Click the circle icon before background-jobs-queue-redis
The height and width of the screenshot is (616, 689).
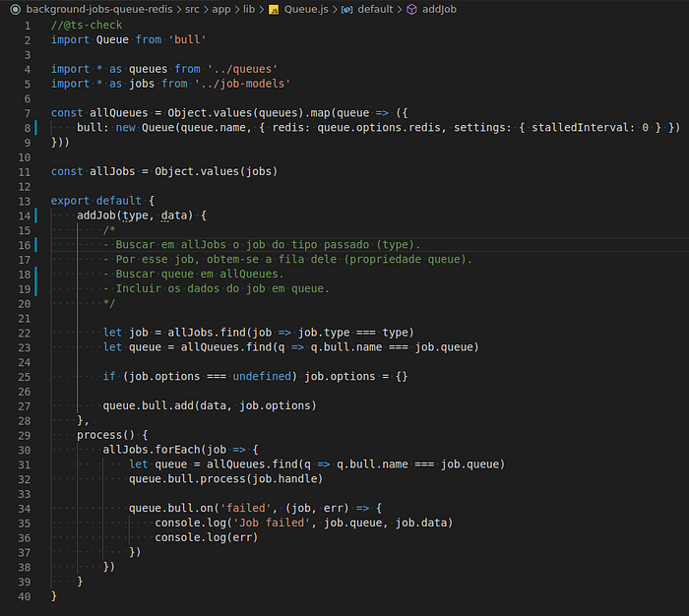point(15,9)
